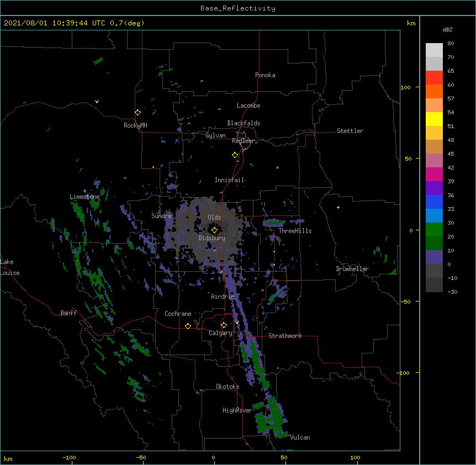
Task: Select the white asterisk east of Innisfail
Action: [x=277, y=167]
